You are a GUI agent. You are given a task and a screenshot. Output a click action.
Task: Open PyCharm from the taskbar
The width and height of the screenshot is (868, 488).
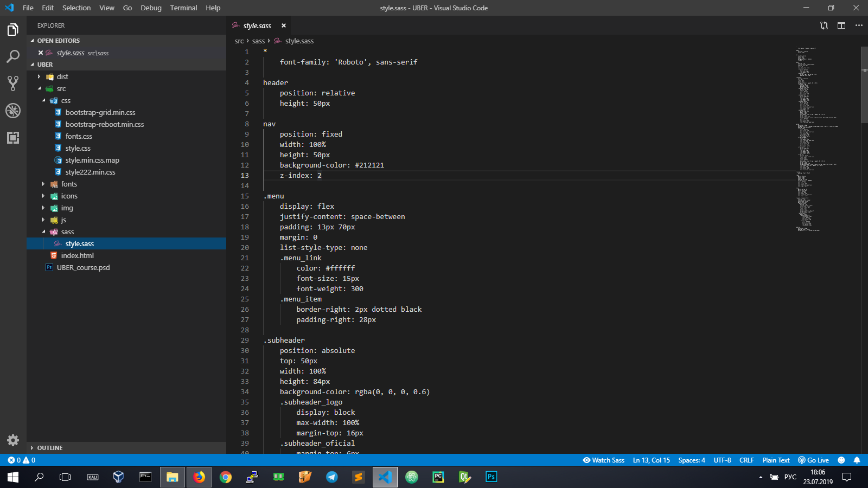click(x=438, y=477)
